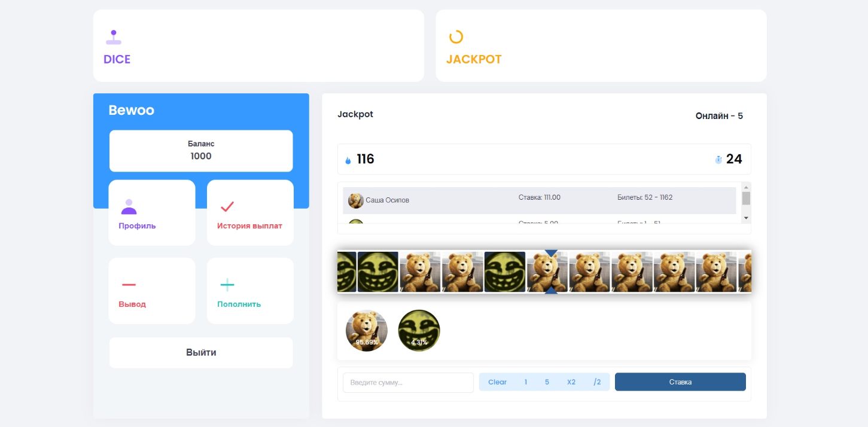Click the Выйти logout button

pos(201,353)
